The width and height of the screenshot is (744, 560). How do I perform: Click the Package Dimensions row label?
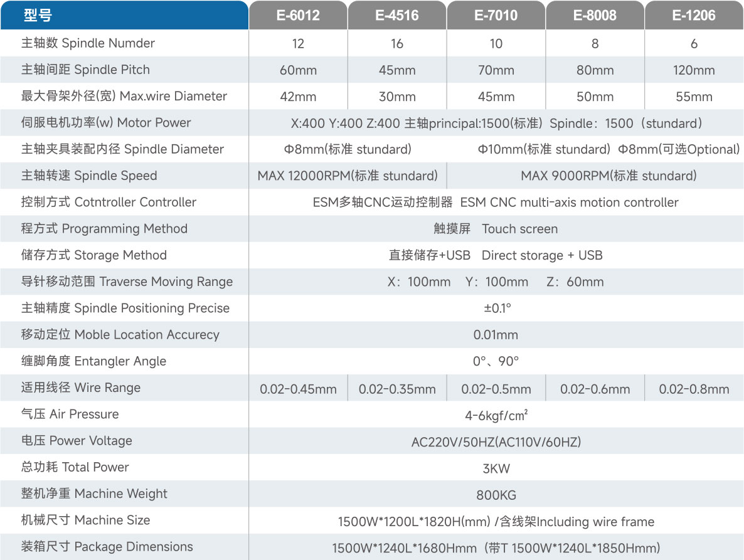107,546
